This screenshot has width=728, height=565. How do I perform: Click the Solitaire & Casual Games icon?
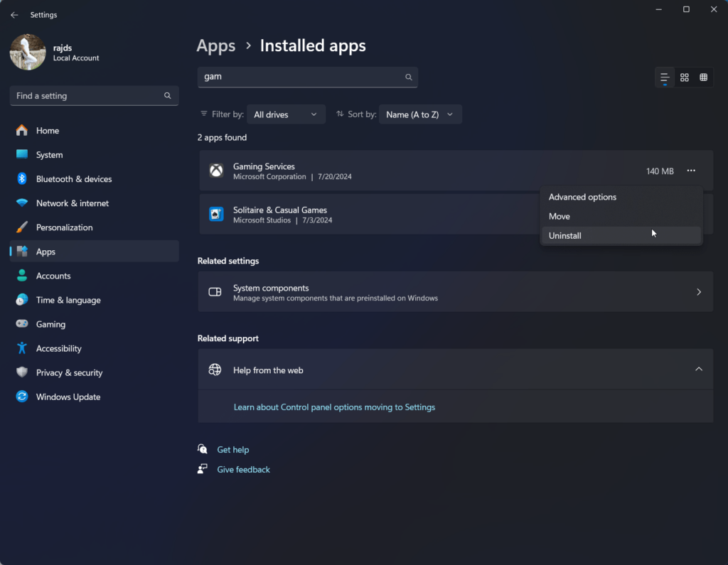click(x=216, y=214)
